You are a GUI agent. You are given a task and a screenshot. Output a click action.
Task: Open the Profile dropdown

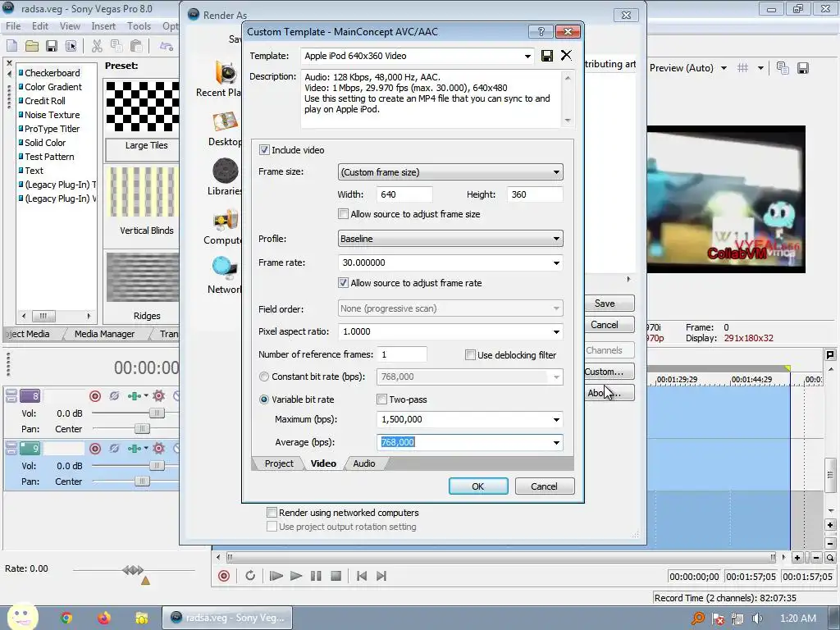(x=557, y=239)
